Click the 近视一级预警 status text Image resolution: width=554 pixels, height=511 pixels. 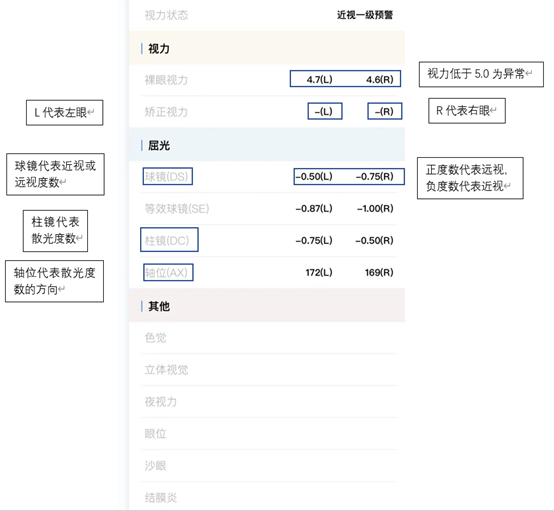point(365,15)
